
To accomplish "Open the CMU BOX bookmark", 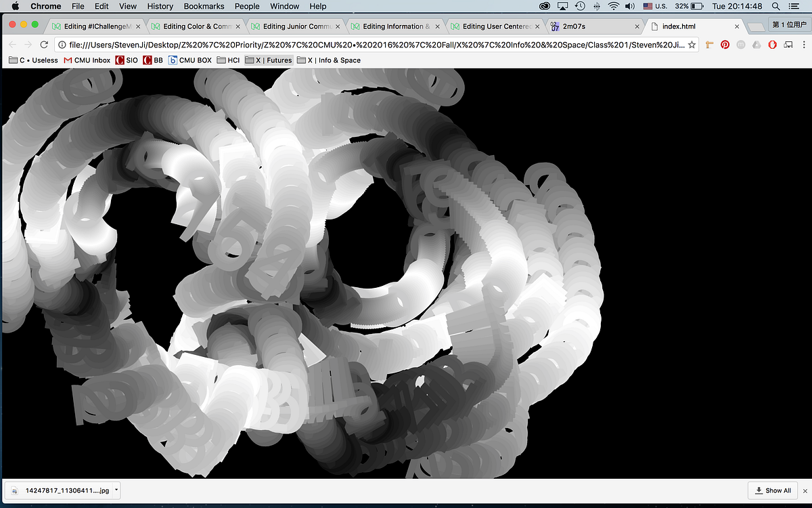I will [190, 60].
